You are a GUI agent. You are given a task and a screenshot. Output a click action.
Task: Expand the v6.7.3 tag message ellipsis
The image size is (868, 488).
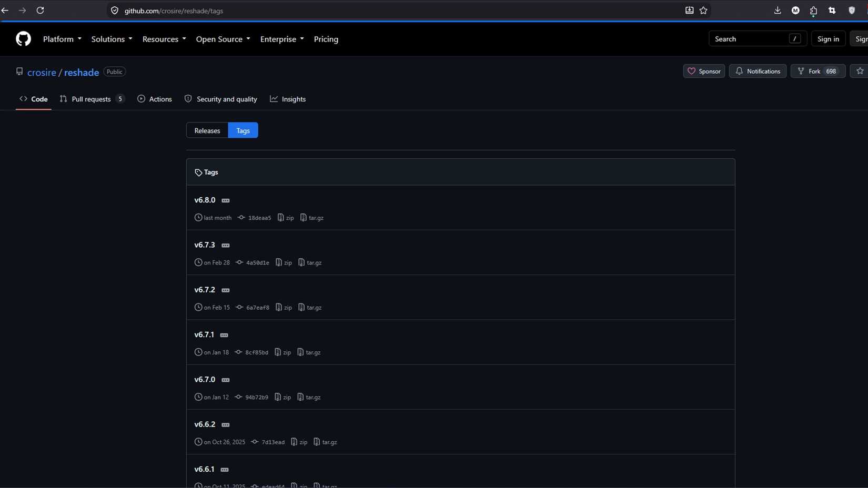pos(226,245)
